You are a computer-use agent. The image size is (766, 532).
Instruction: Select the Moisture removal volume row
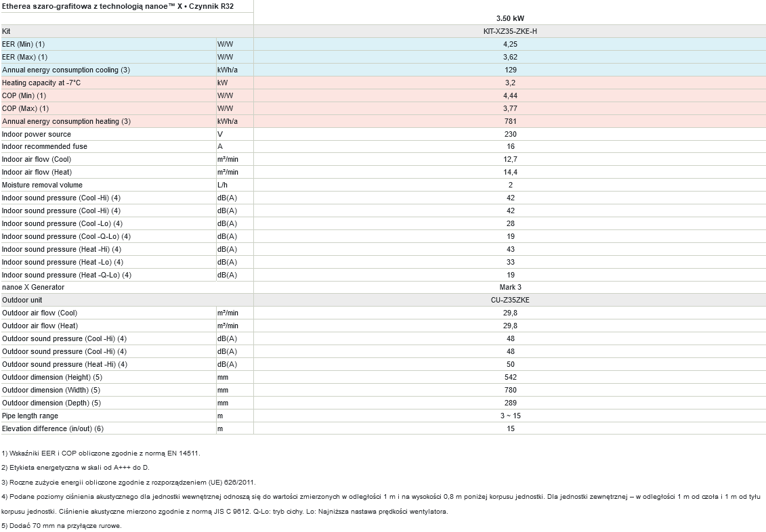click(x=383, y=185)
